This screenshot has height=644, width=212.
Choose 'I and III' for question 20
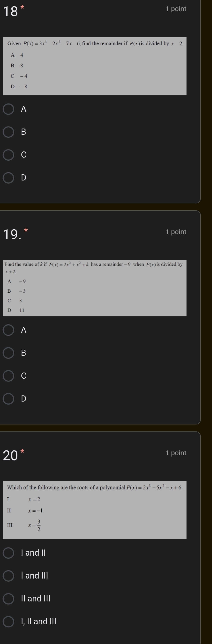pyautogui.click(x=8, y=576)
